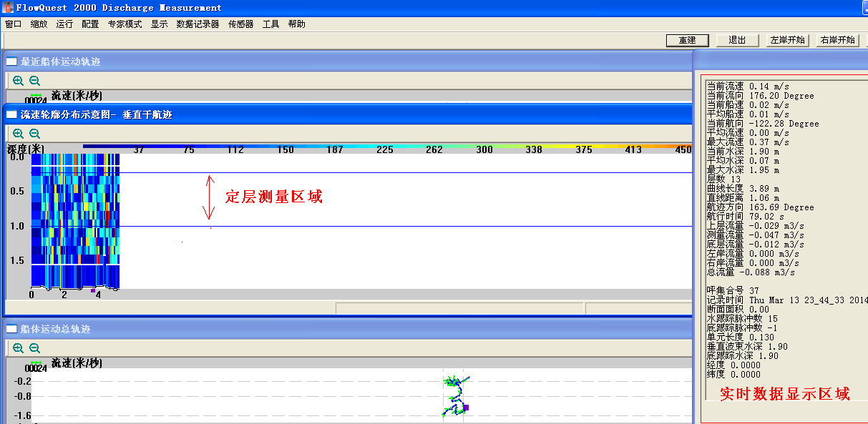This screenshot has height=424, width=868.
Task: Click the velocity color scale bar
Action: coord(386,147)
